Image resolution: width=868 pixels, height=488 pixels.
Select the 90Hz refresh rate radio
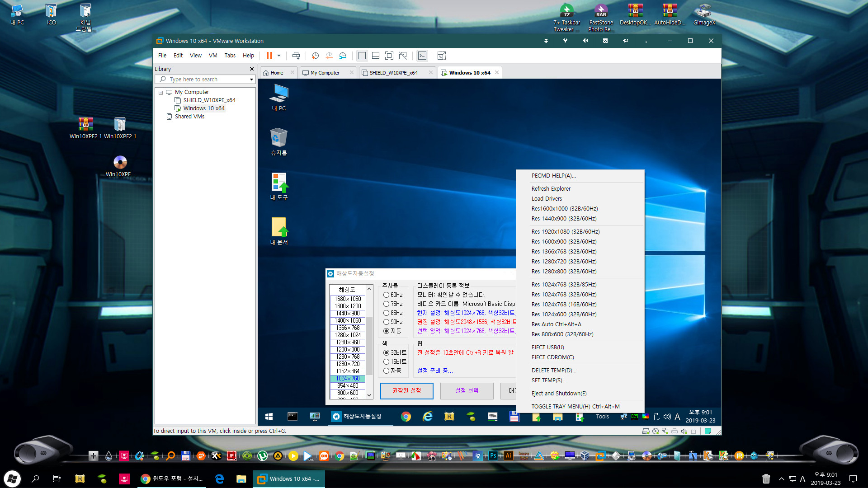point(387,322)
